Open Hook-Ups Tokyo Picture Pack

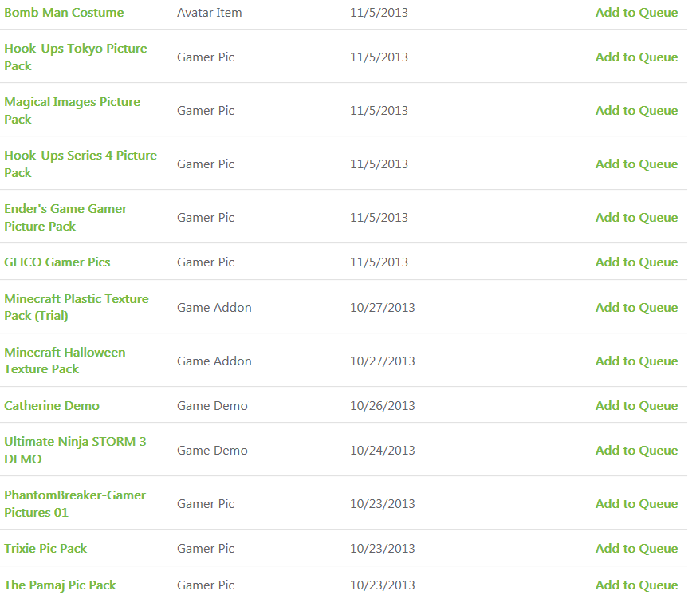tap(76, 57)
